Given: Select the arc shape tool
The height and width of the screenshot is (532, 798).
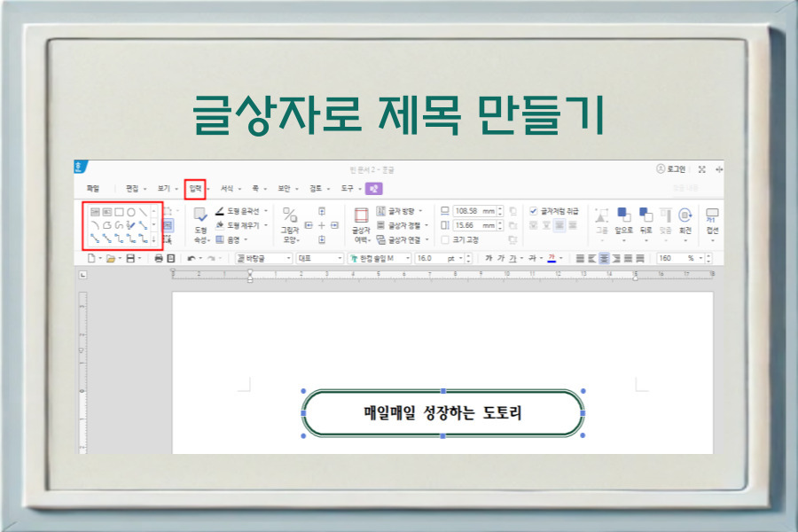Looking at the screenshot, I should [95, 225].
